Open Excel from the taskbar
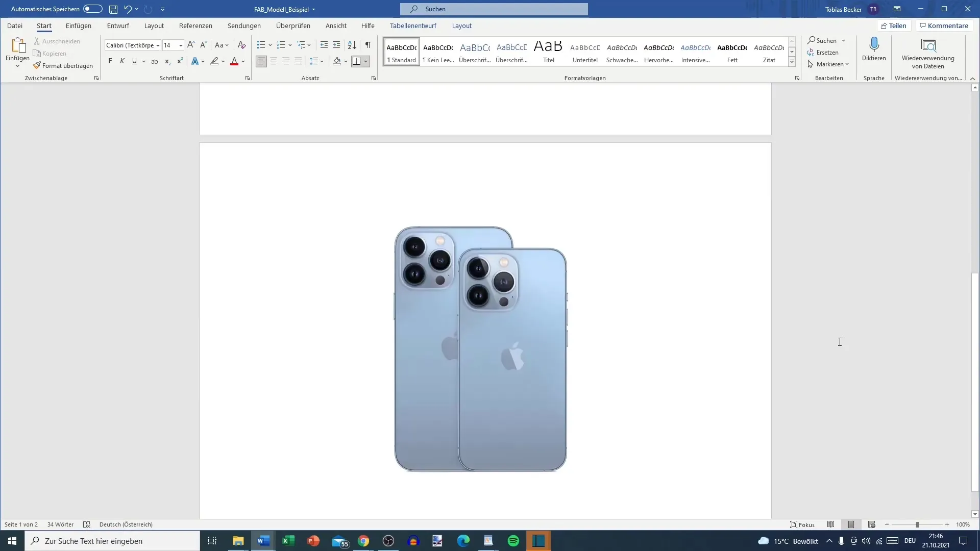The height and width of the screenshot is (551, 980). (x=288, y=541)
